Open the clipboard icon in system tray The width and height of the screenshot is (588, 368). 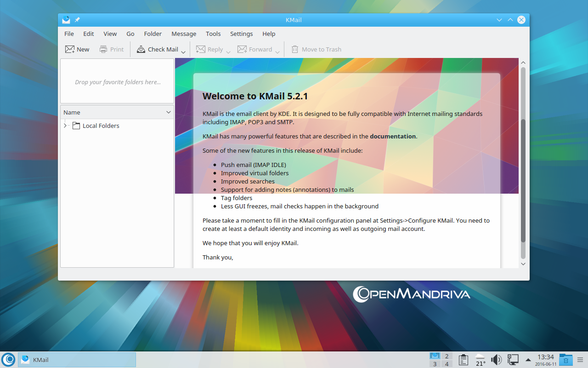(463, 360)
